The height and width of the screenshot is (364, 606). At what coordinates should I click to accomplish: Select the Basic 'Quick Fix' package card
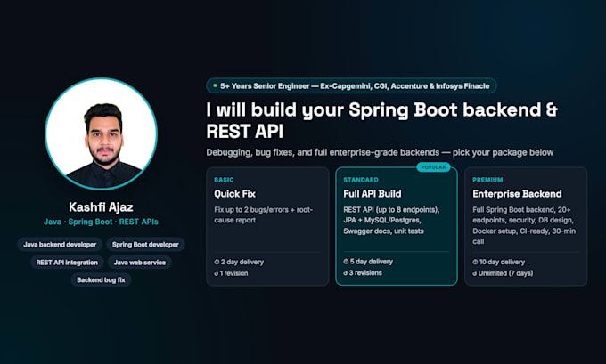pyautogui.click(x=267, y=226)
